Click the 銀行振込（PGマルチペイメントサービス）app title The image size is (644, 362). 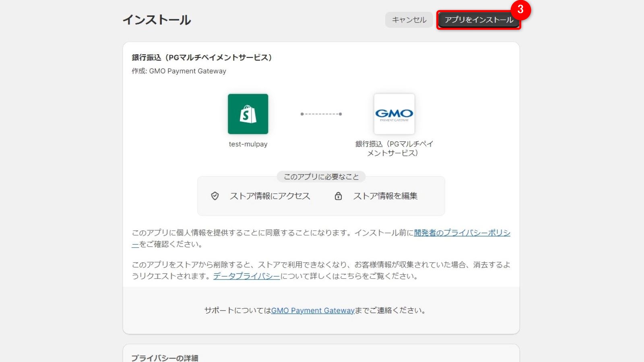[201, 57]
